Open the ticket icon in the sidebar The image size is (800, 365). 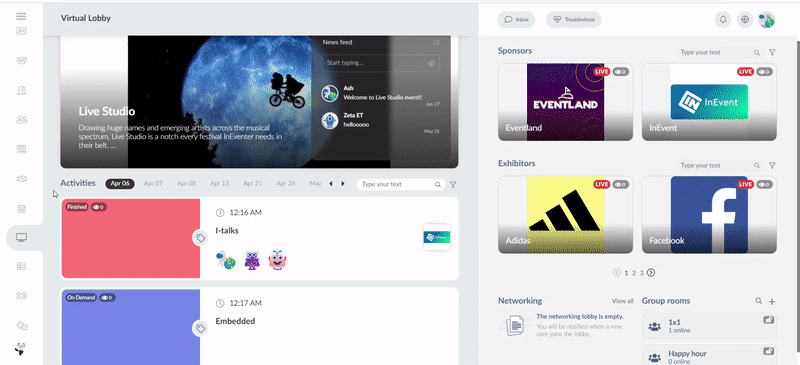pos(21,296)
